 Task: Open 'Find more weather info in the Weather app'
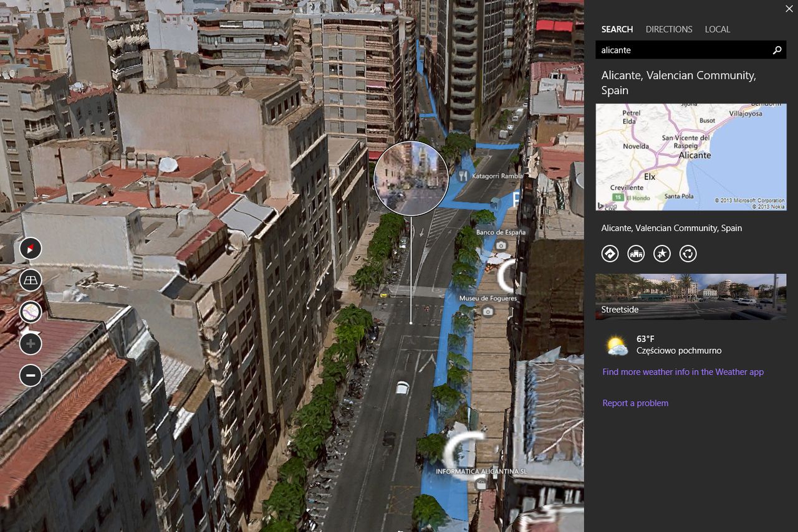[683, 372]
